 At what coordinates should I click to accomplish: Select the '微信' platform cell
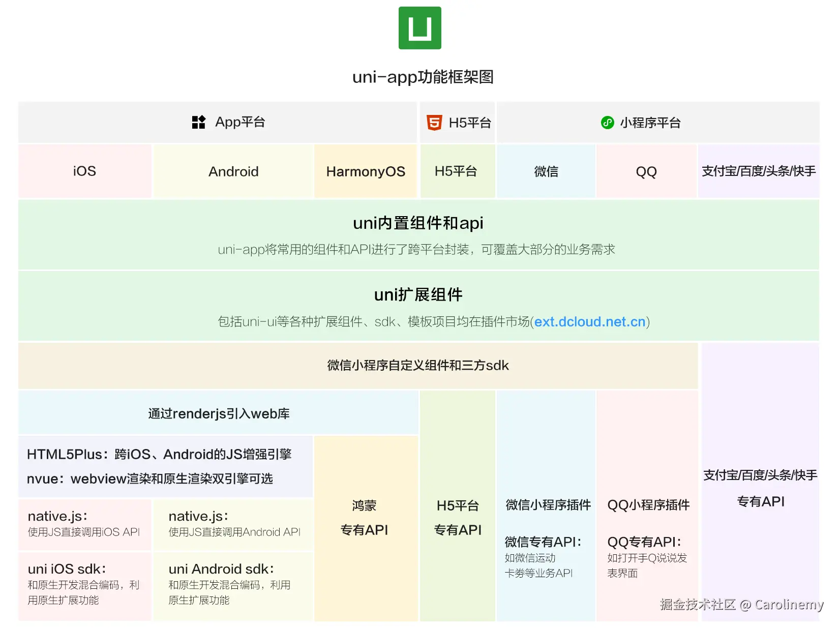coord(546,171)
